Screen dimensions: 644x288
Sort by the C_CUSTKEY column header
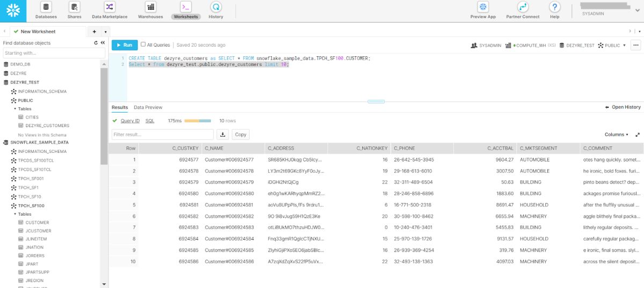point(170,148)
